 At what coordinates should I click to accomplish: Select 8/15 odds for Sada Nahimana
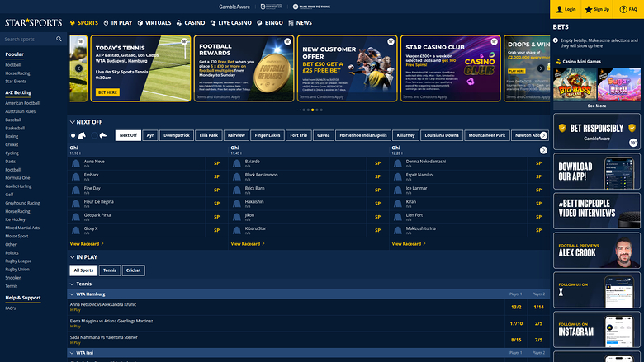pyautogui.click(x=516, y=340)
